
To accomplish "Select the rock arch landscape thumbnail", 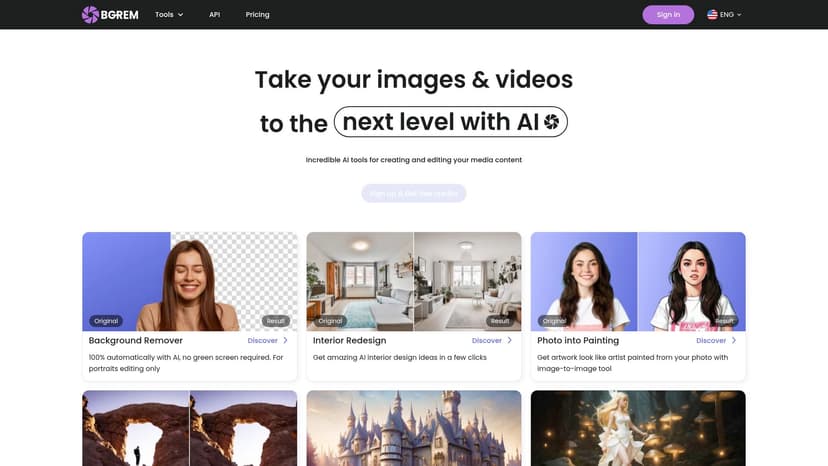I will point(189,428).
